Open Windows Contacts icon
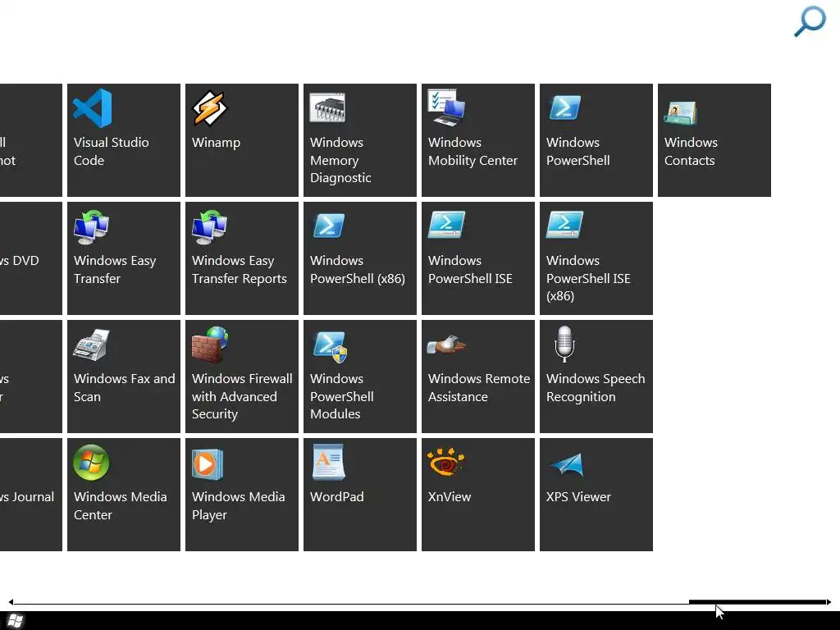Viewport: 840px width, 630px height. click(680, 112)
